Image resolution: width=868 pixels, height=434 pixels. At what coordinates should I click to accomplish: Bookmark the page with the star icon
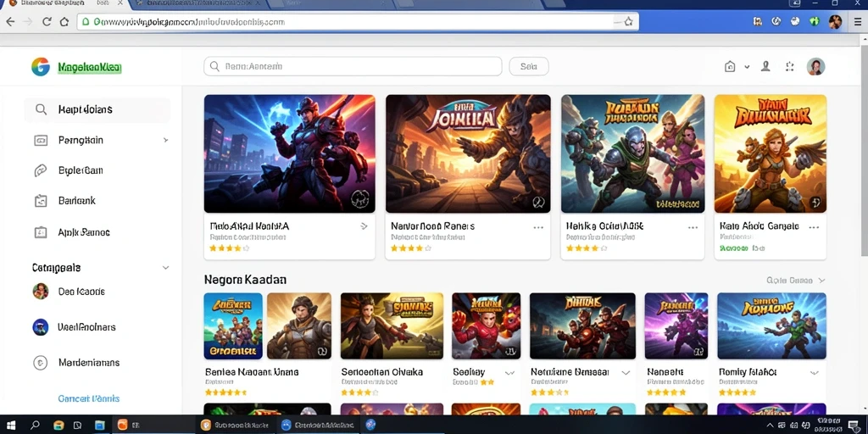(628, 22)
